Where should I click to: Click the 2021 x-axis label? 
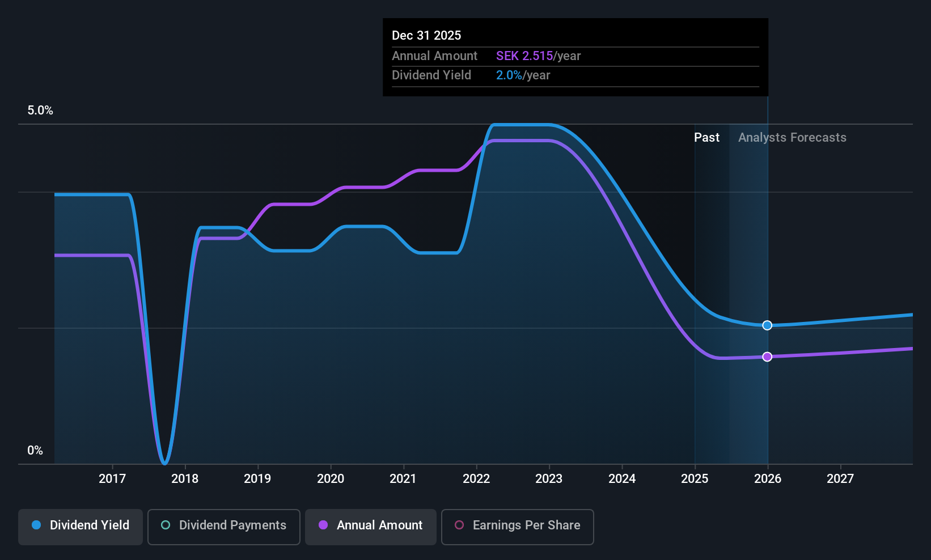pos(403,479)
